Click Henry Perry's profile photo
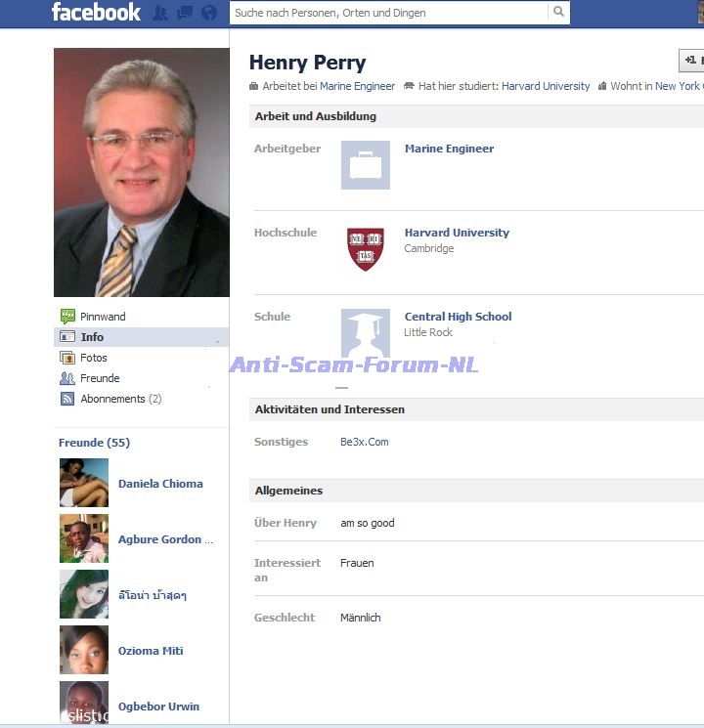This screenshot has height=728, width=704. click(x=141, y=172)
